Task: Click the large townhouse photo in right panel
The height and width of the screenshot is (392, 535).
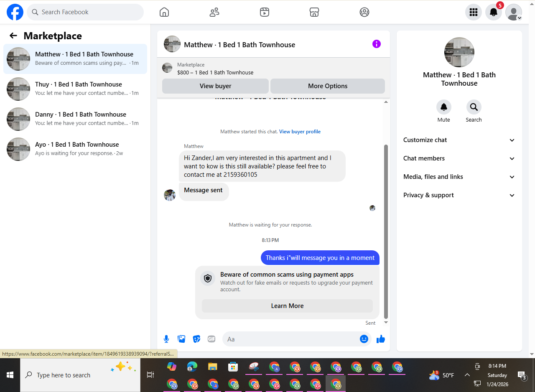Action: click(x=459, y=52)
